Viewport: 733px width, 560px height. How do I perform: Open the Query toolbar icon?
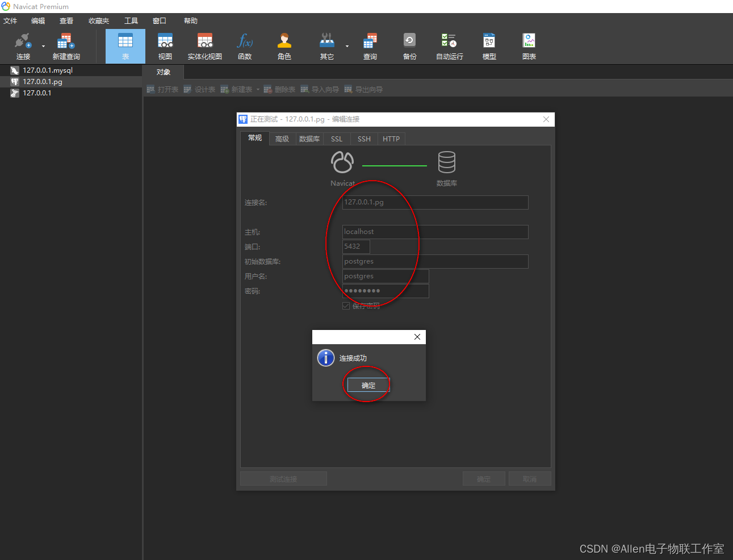pos(370,41)
